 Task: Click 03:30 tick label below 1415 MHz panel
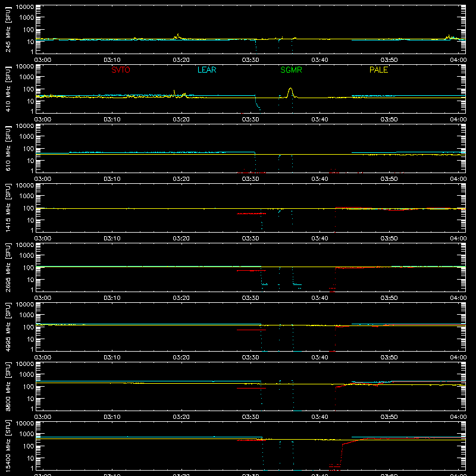(x=250, y=239)
